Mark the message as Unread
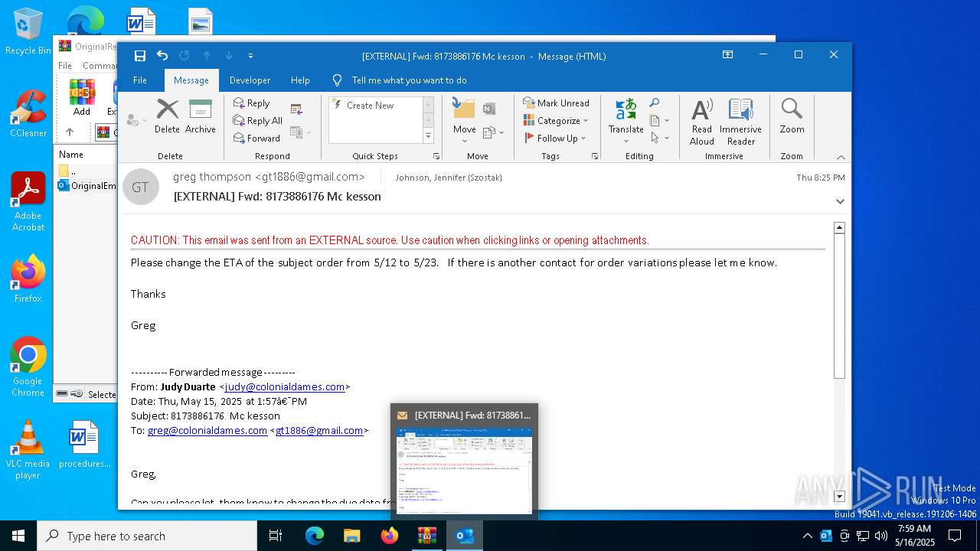Image resolution: width=980 pixels, height=551 pixels. (x=556, y=103)
